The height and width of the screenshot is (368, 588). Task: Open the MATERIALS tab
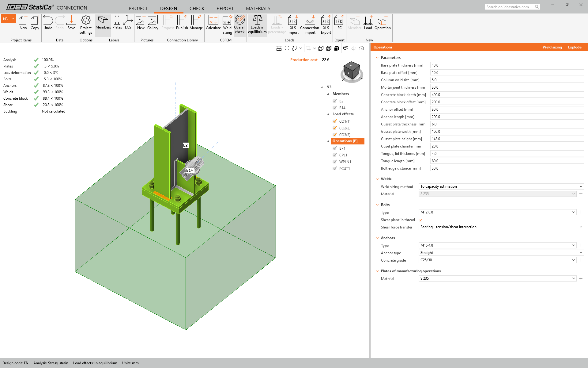click(258, 8)
